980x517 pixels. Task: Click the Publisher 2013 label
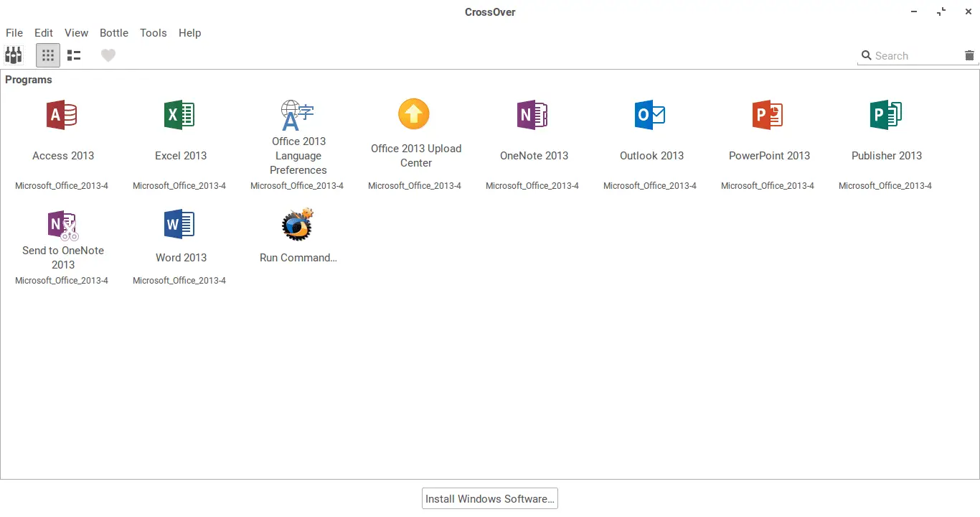[887, 156]
